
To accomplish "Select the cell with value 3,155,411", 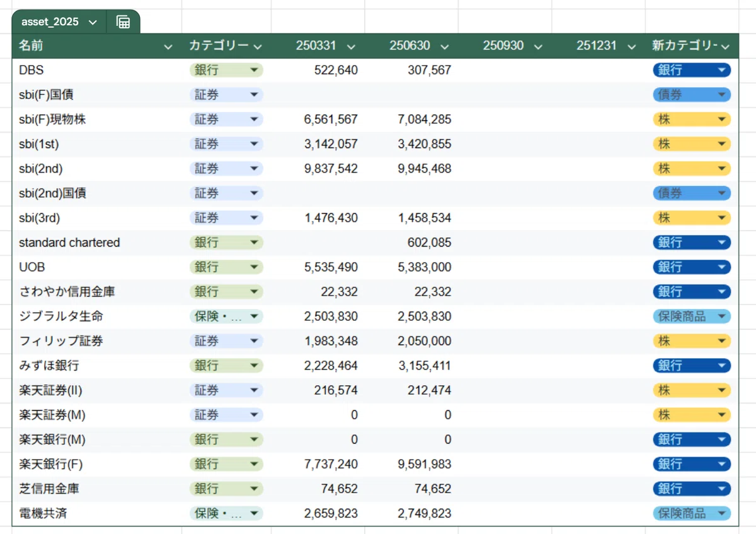I will pyautogui.click(x=411, y=366).
